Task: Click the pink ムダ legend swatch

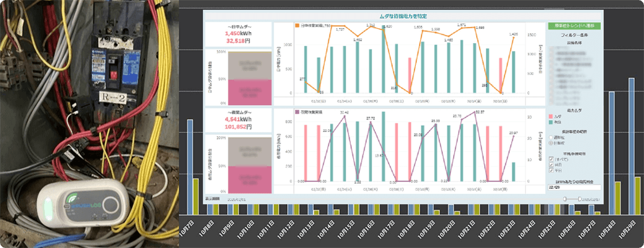Action: point(550,115)
